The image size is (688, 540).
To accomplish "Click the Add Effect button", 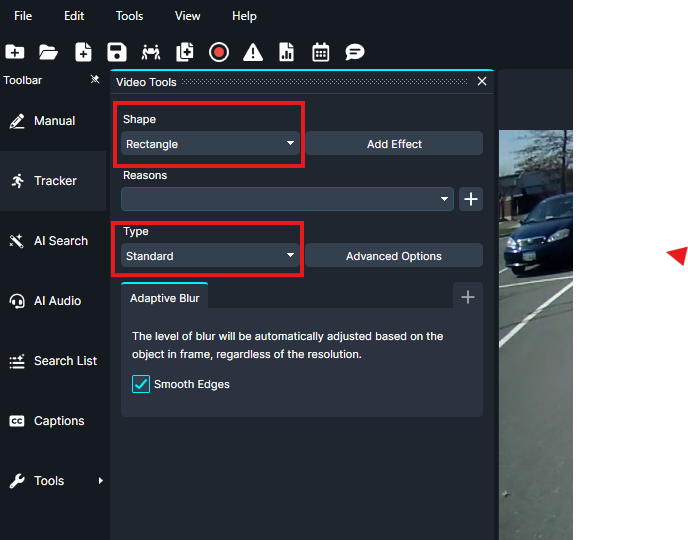I will (x=394, y=144).
